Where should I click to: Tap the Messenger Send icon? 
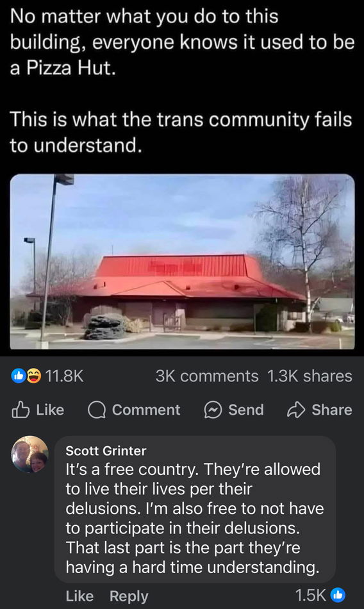pos(213,410)
